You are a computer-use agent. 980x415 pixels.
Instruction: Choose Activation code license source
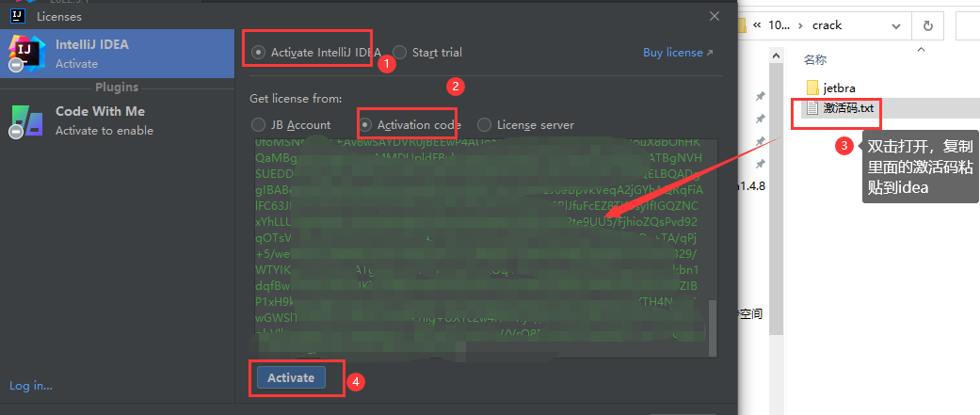click(x=367, y=125)
